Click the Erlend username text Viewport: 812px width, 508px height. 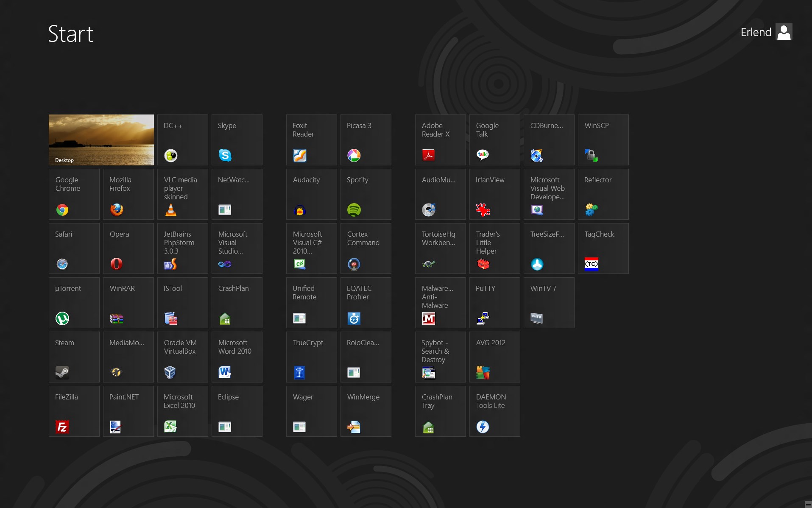[x=756, y=32]
